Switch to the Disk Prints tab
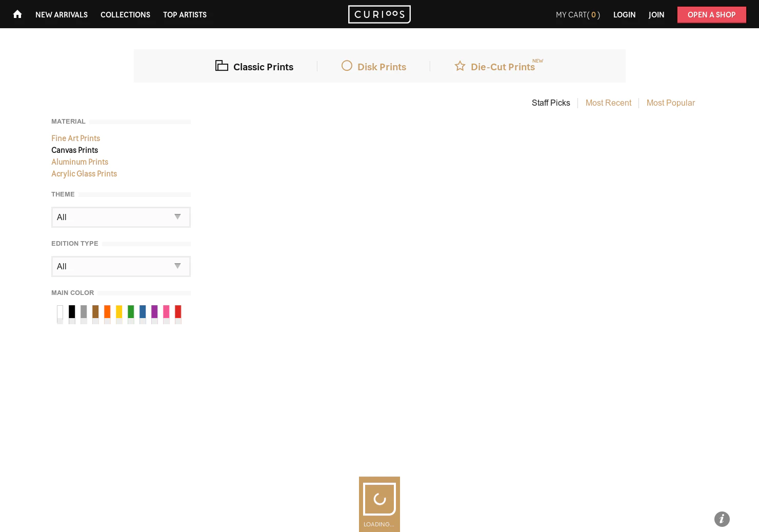The width and height of the screenshot is (759, 532). [382, 67]
